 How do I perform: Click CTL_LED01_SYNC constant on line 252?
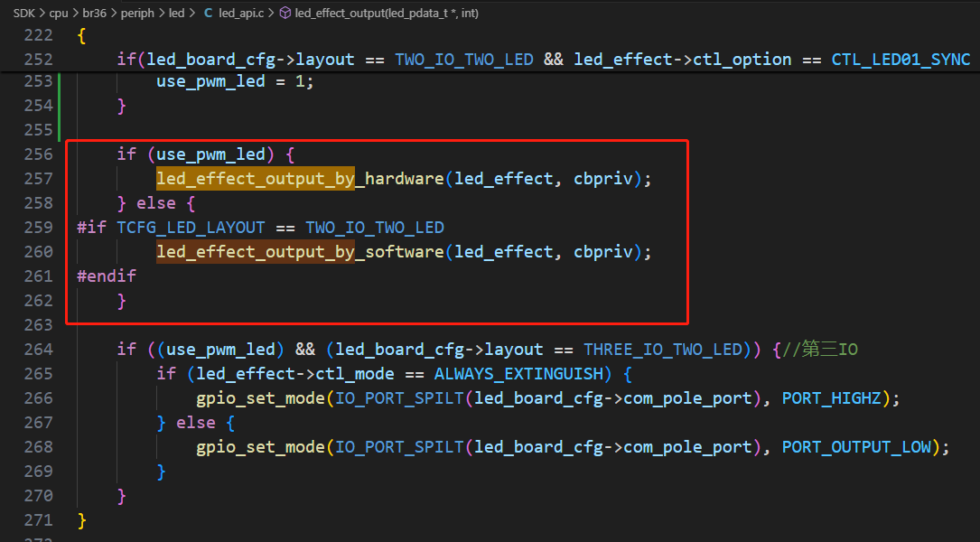(901, 60)
